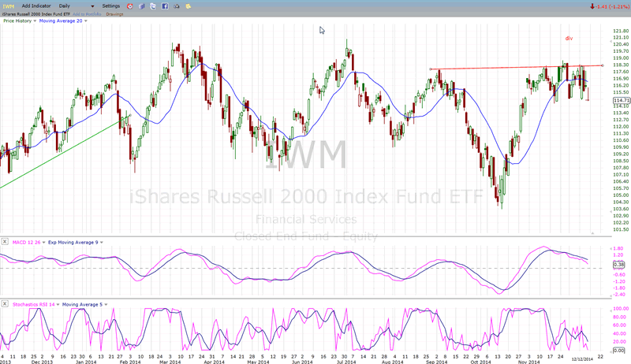631x364 pixels.
Task: Select the red horizontal resistance trendline
Action: (517, 68)
